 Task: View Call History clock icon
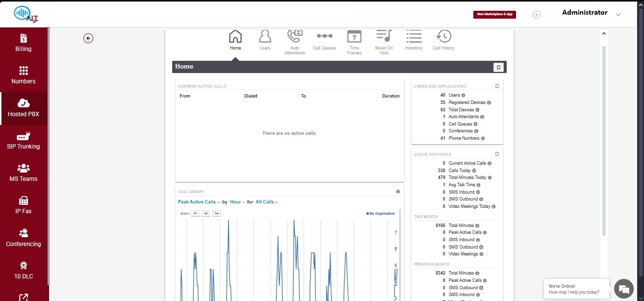click(443, 37)
